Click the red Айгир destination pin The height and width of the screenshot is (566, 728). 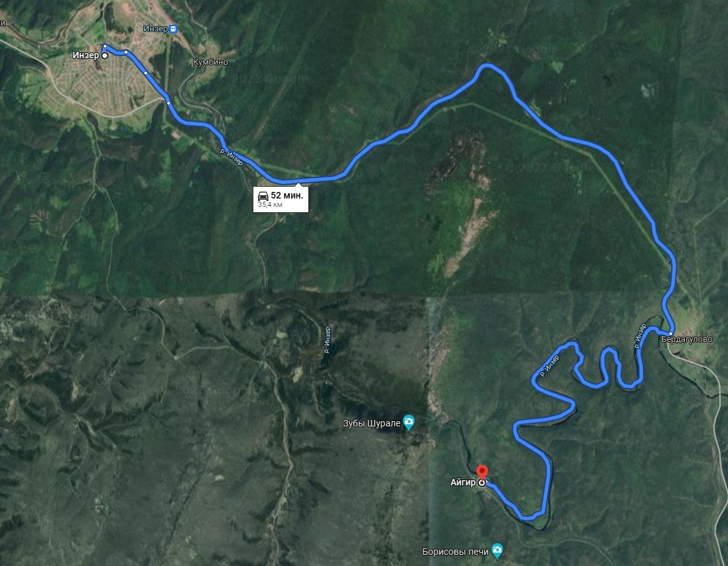[x=482, y=472]
